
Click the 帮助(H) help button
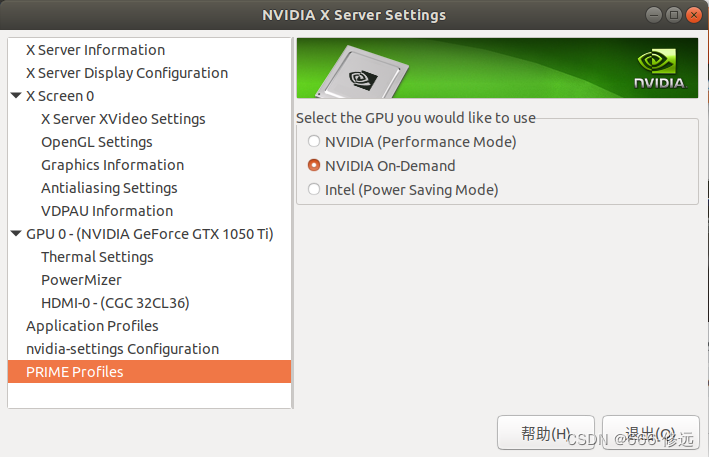(546, 433)
